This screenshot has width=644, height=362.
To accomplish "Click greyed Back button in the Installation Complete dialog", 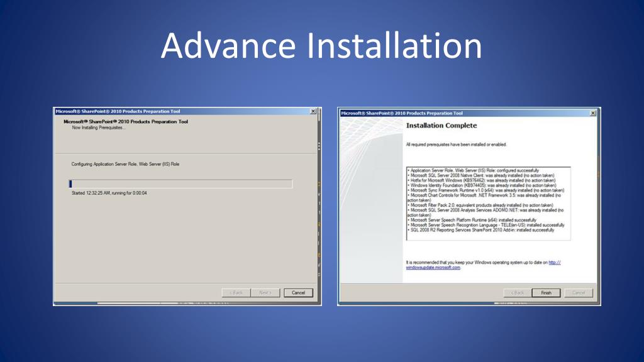I will click(518, 293).
